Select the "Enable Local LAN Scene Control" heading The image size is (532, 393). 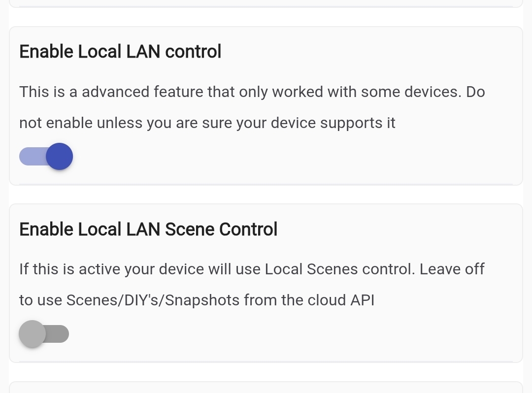click(148, 229)
